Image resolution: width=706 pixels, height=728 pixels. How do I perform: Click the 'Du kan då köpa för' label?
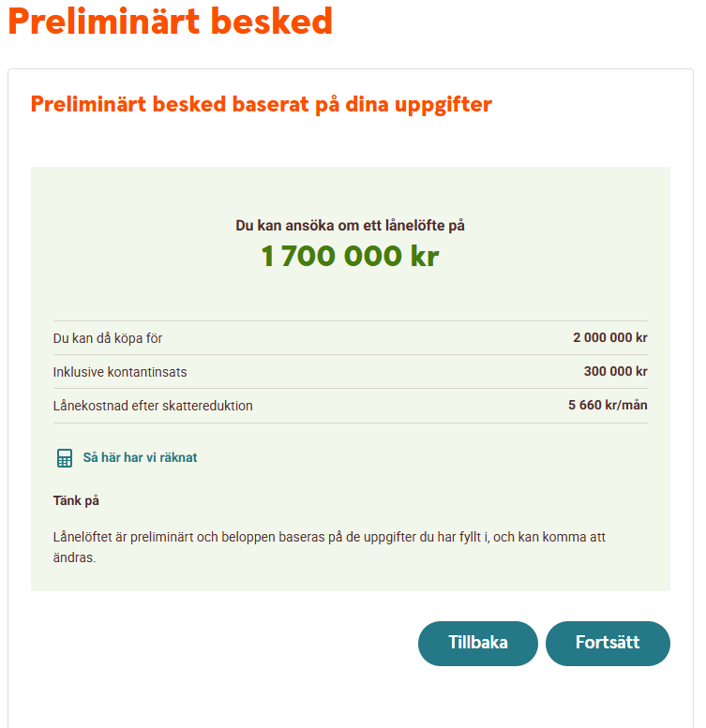point(108,338)
